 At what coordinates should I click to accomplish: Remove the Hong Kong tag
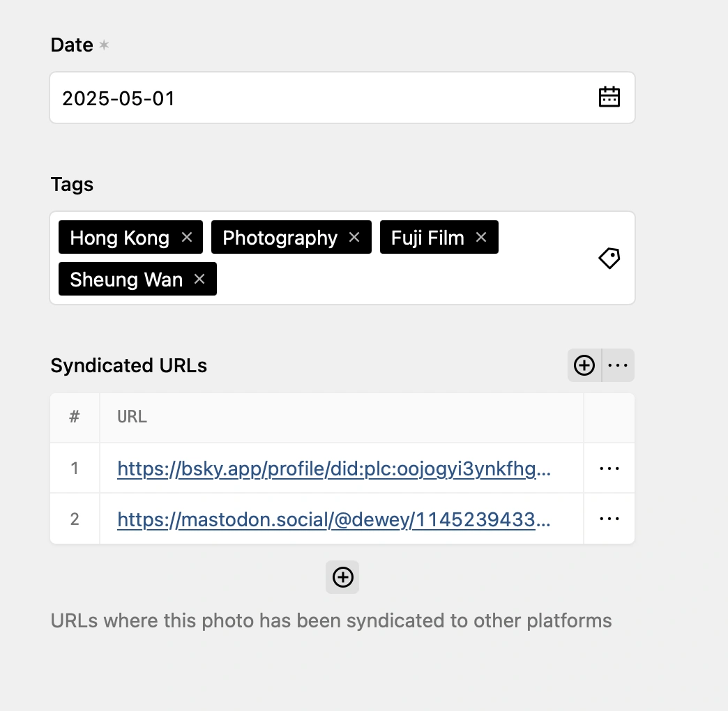(187, 238)
